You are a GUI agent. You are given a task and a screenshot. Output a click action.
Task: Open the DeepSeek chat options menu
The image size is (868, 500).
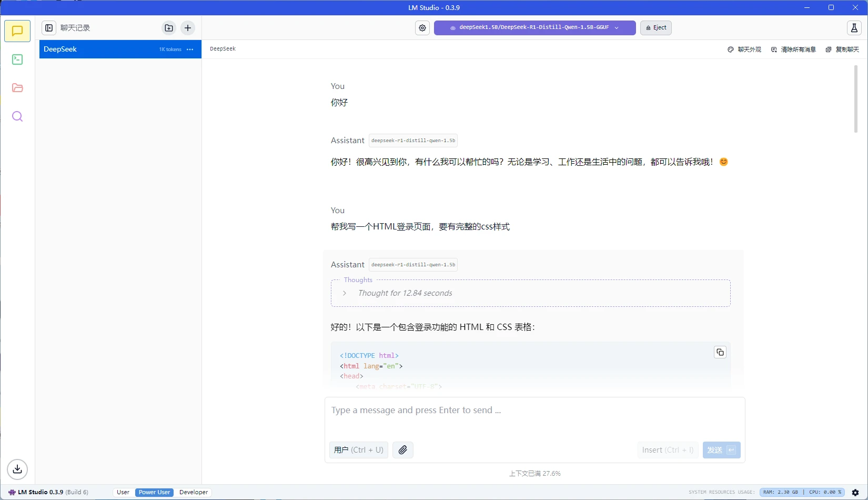[190, 49]
